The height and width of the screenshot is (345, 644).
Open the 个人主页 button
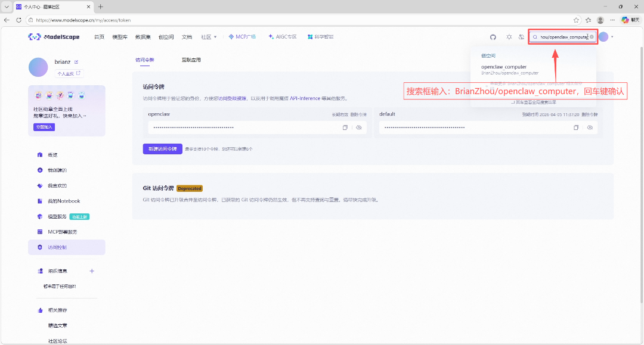click(x=69, y=73)
